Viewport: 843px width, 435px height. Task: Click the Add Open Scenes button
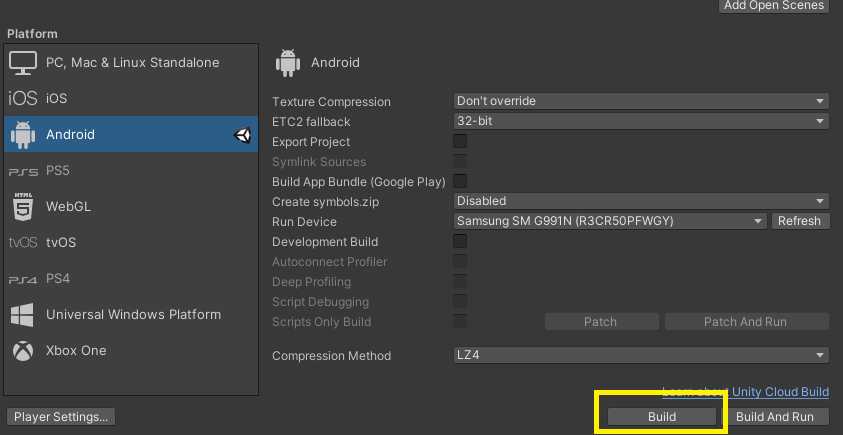[x=774, y=5]
